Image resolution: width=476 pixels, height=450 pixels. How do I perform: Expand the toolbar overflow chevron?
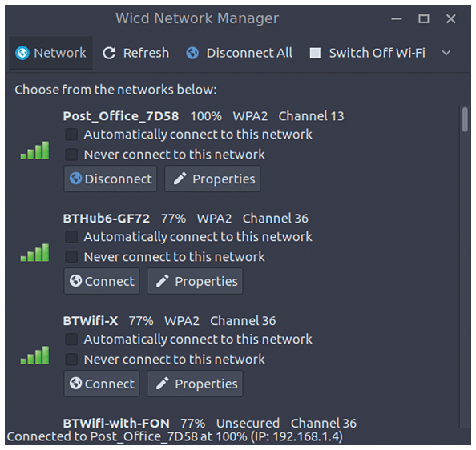pos(446,54)
